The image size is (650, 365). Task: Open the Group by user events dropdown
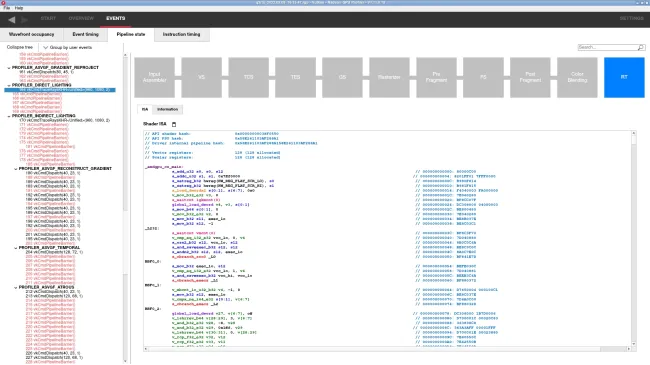click(68, 48)
